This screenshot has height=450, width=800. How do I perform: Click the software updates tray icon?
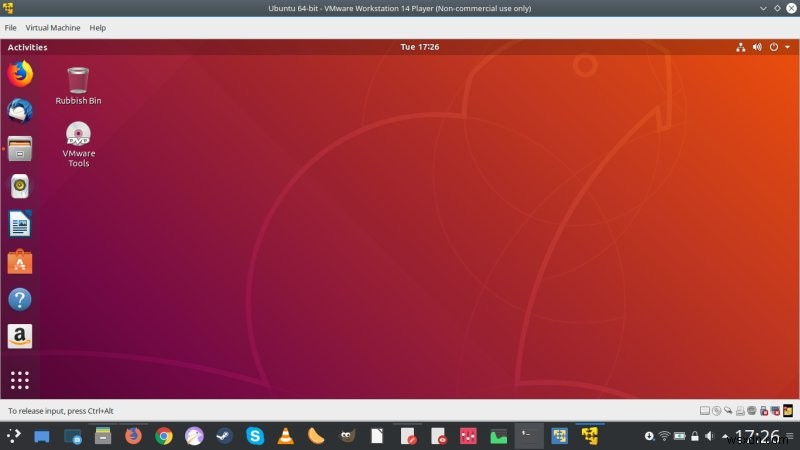(x=648, y=436)
